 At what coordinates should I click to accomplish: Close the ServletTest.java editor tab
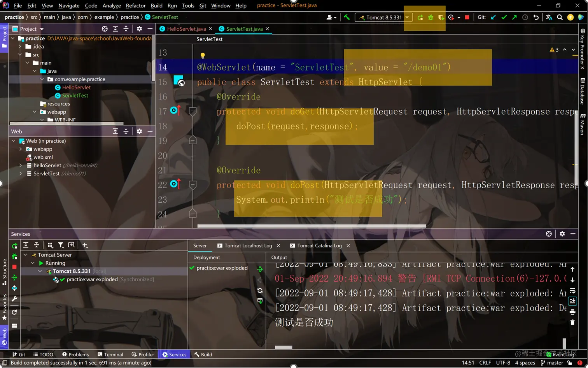(267, 29)
